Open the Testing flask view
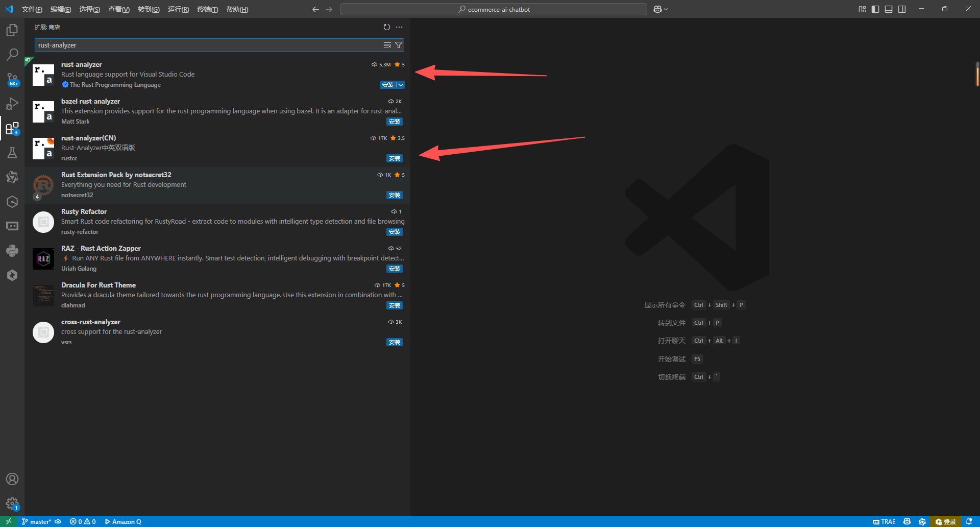The image size is (980, 527). 12,153
